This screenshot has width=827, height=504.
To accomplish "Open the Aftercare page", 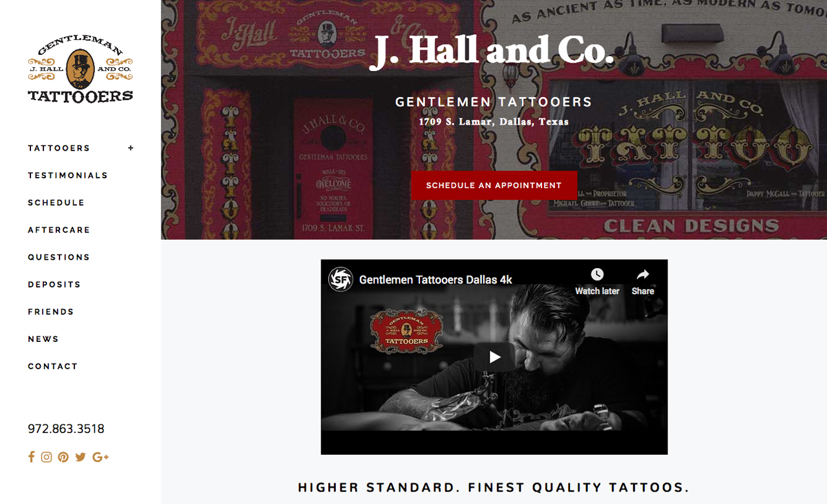I will click(x=59, y=229).
